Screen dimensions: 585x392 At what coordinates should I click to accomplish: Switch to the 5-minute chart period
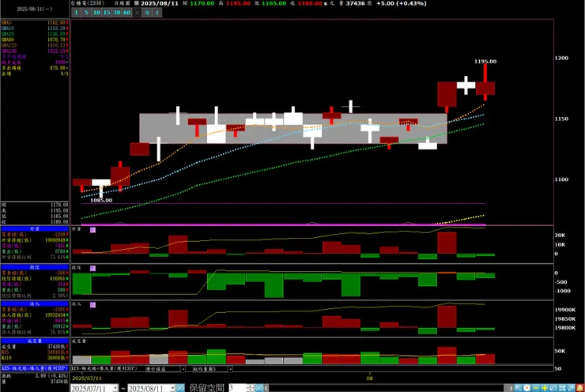pos(86,13)
